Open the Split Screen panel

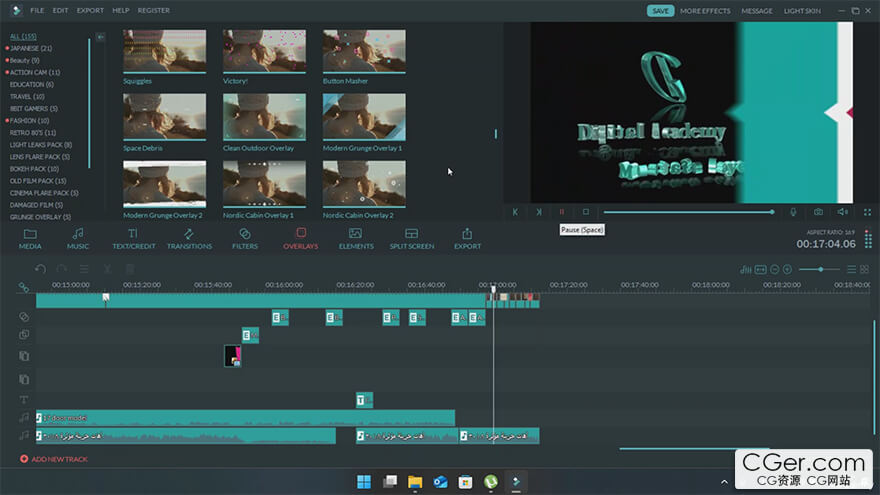(411, 238)
